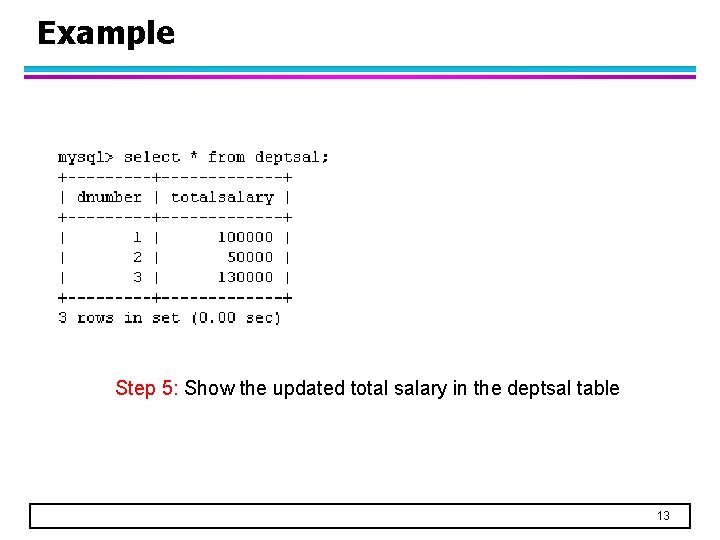Click the "3 rows in set (0.00 sec)" line

pos(169,318)
